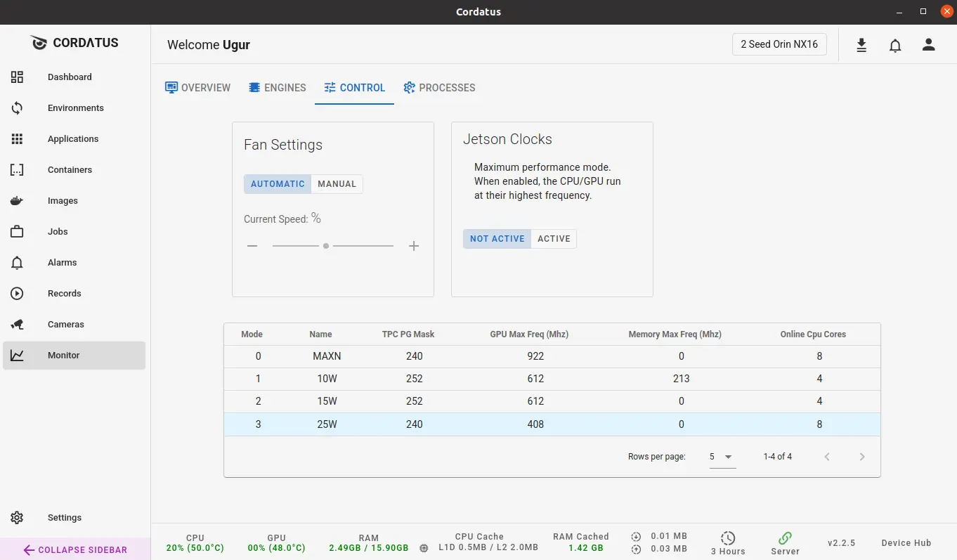Viewport: 957px width, 560px height.
Task: Switch to the Processes tab
Action: (439, 88)
